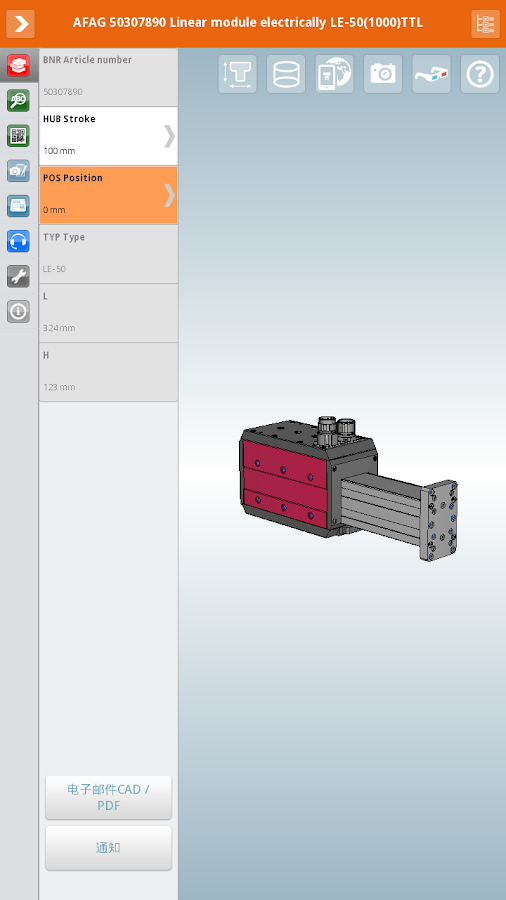Open the red catalog books icon
Image resolution: width=506 pixels, height=900 pixels.
pos(18,65)
